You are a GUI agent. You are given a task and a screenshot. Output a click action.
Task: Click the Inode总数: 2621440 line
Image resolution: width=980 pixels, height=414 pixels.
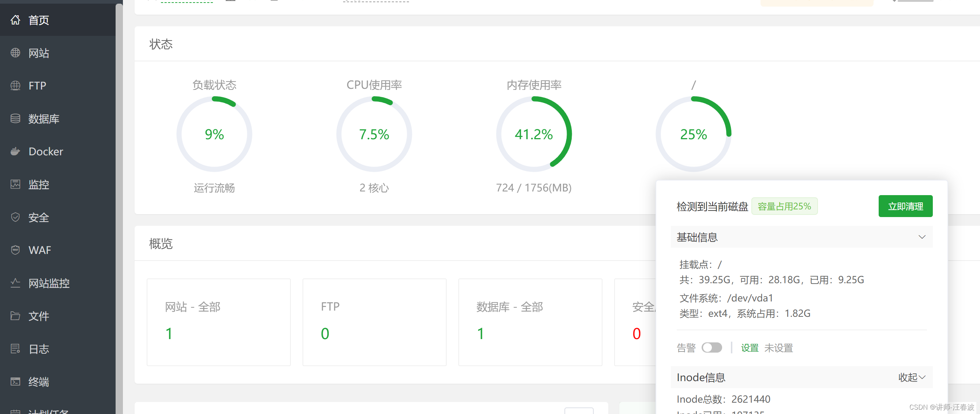point(723,399)
